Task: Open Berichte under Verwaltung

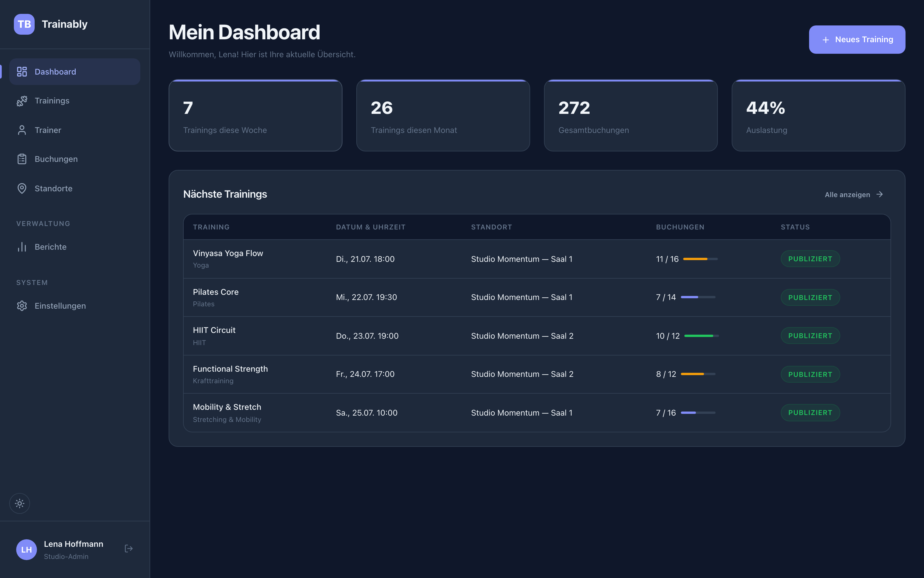Action: pyautogui.click(x=75, y=247)
